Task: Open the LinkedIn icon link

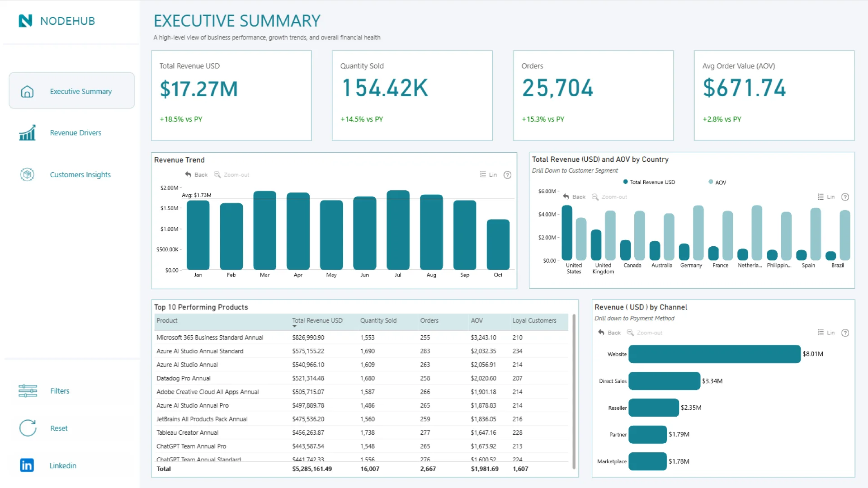Action: point(27,465)
